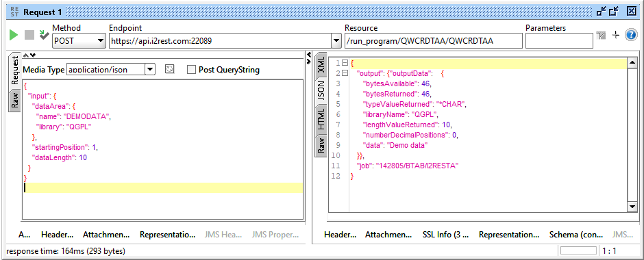Edit the Endpoint URL field
The width and height of the screenshot is (644, 260).
click(219, 40)
